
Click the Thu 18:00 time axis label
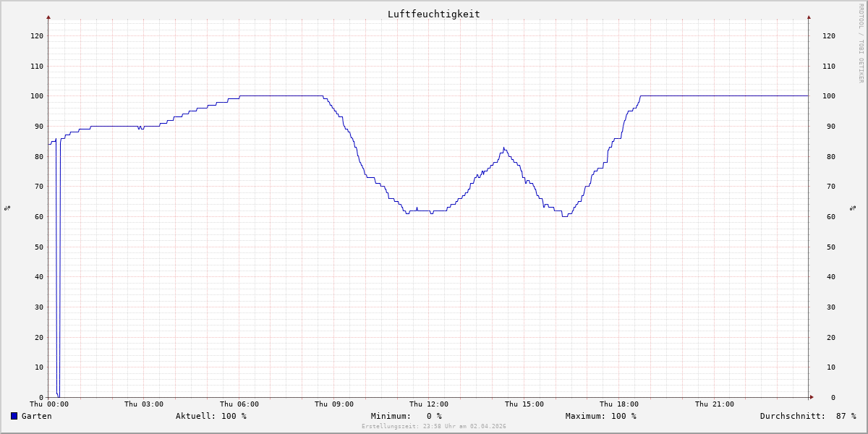point(619,404)
